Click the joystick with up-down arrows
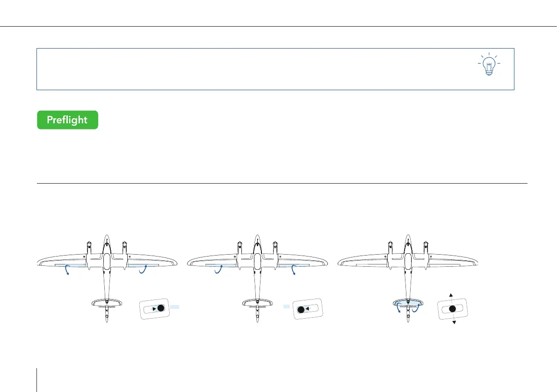This screenshot has width=557, height=392. (452, 309)
